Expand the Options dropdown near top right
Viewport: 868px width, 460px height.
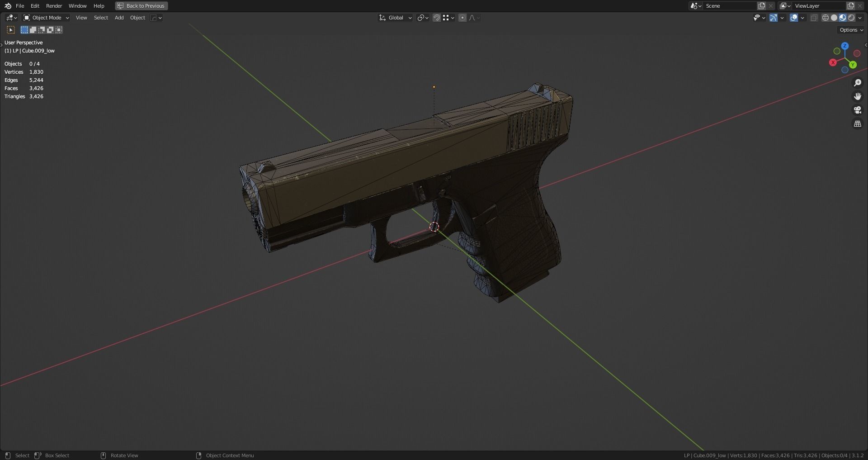click(850, 29)
